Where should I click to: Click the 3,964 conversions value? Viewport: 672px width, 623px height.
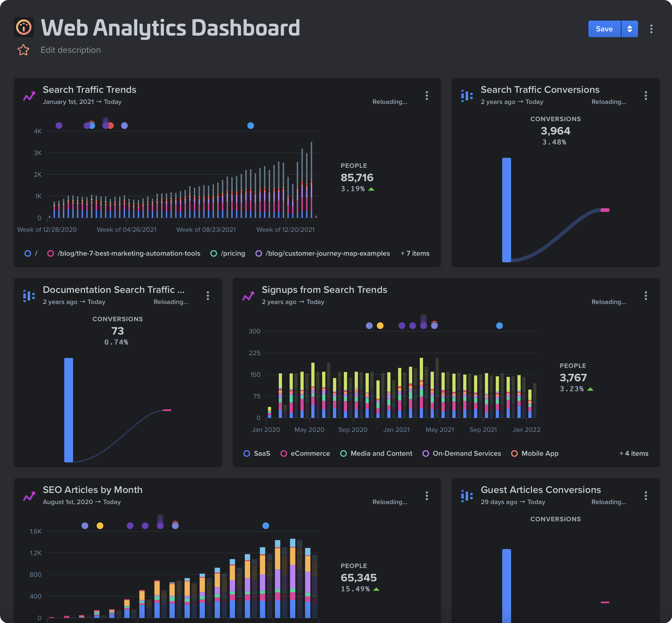tap(555, 131)
